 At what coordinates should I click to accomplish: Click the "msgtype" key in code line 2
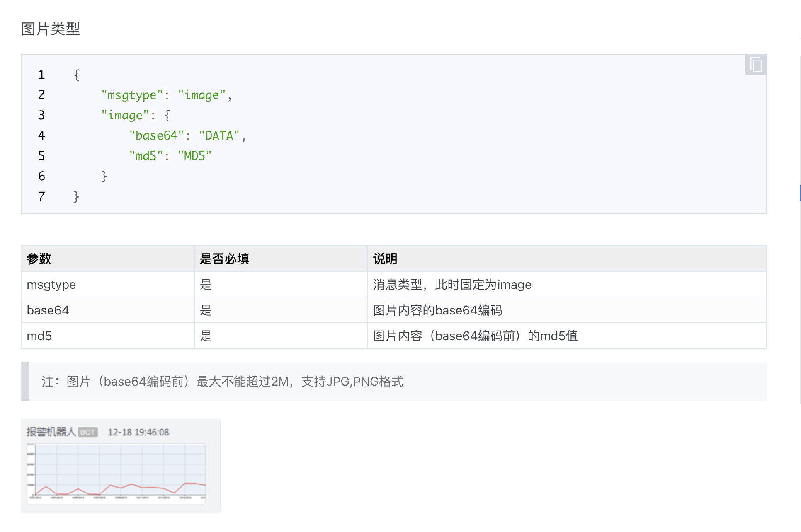click(x=132, y=95)
